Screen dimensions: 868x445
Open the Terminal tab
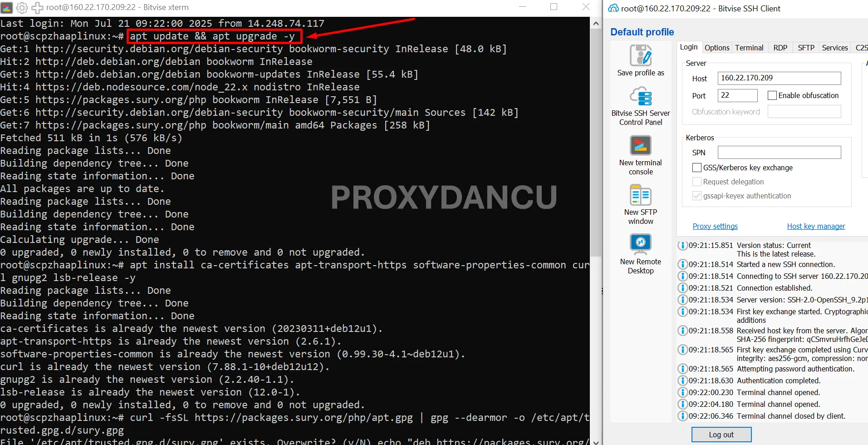coord(749,48)
